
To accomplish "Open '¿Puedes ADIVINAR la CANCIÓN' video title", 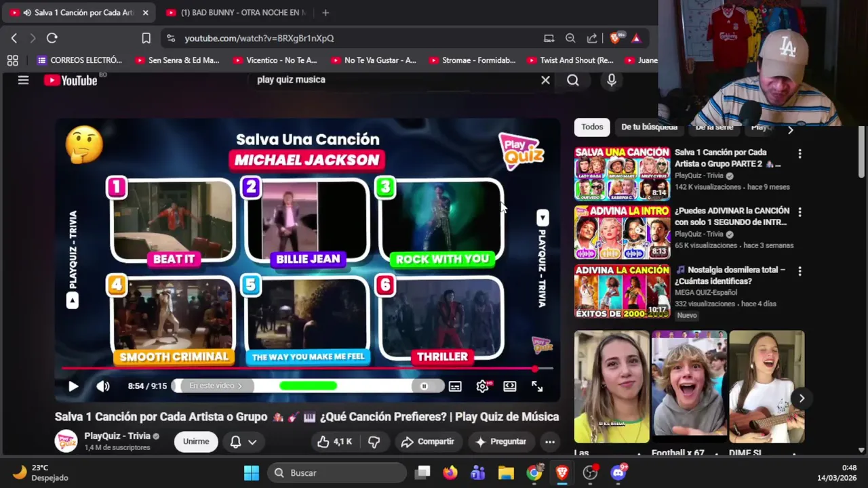I will [x=732, y=216].
